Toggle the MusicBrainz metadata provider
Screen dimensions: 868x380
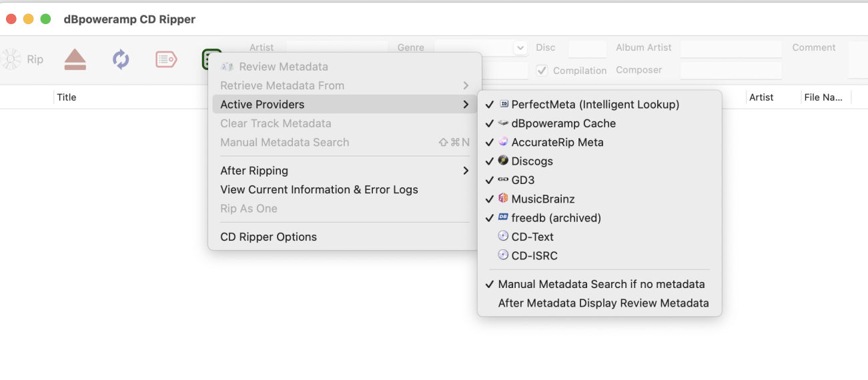click(x=542, y=199)
